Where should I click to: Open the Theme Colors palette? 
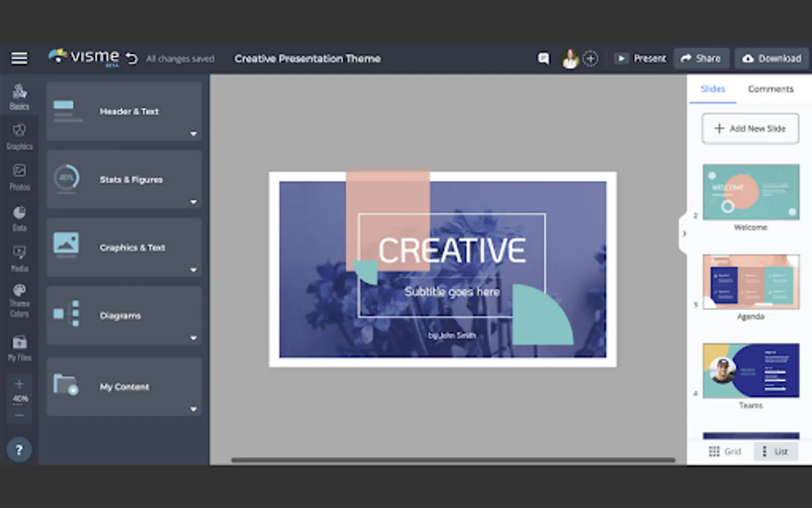point(19,300)
